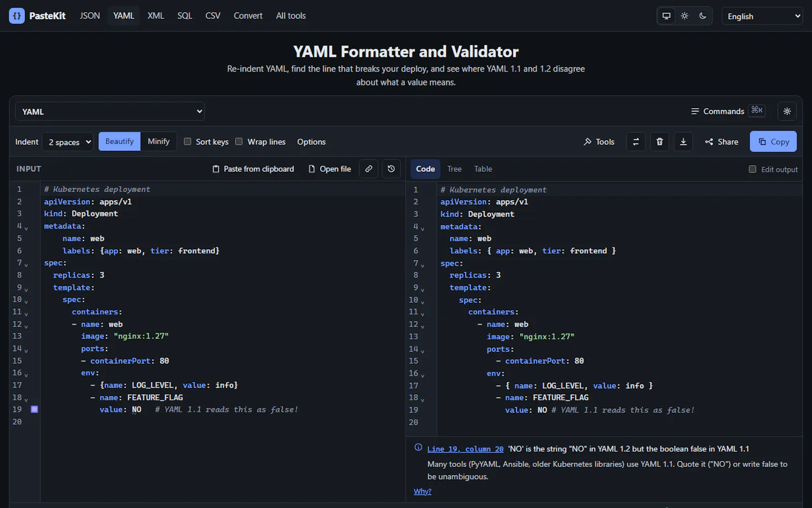Open Options in formatter toolbar
The width and height of the screenshot is (812, 508).
click(x=311, y=142)
